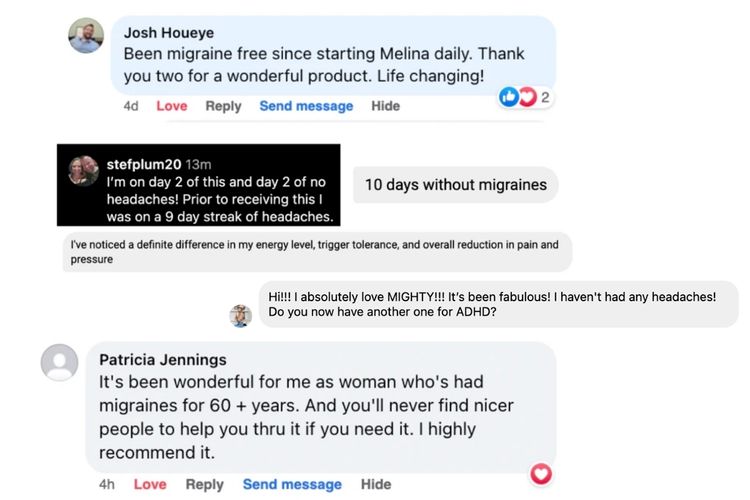The image size is (750, 500).
Task: Click the stefplum20 username
Action: click(x=144, y=164)
